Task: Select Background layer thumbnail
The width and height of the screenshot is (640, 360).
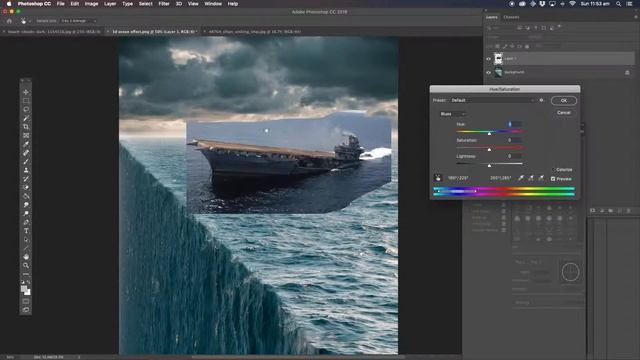Action: click(x=498, y=73)
